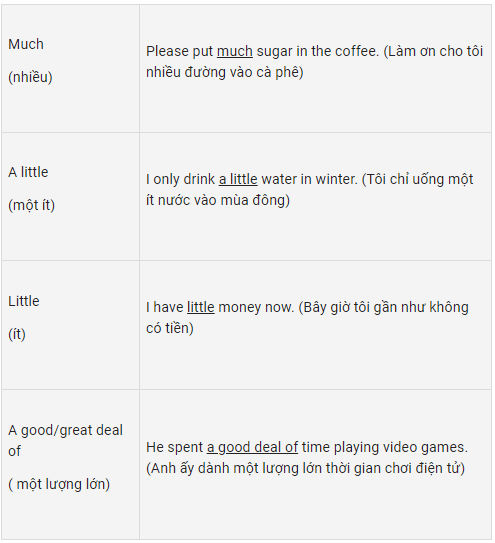Click the 'Little' term label
Screen dimensions: 495x543
[24, 301]
